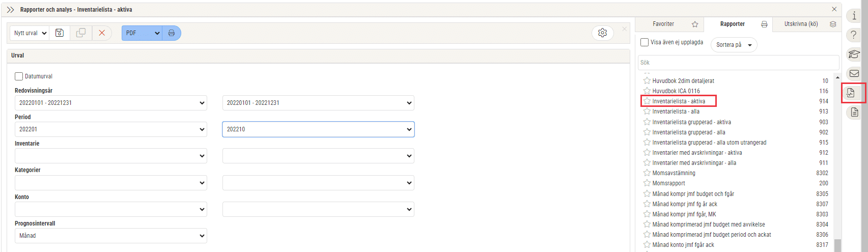Open the Nytt urval dropdown

click(30, 33)
